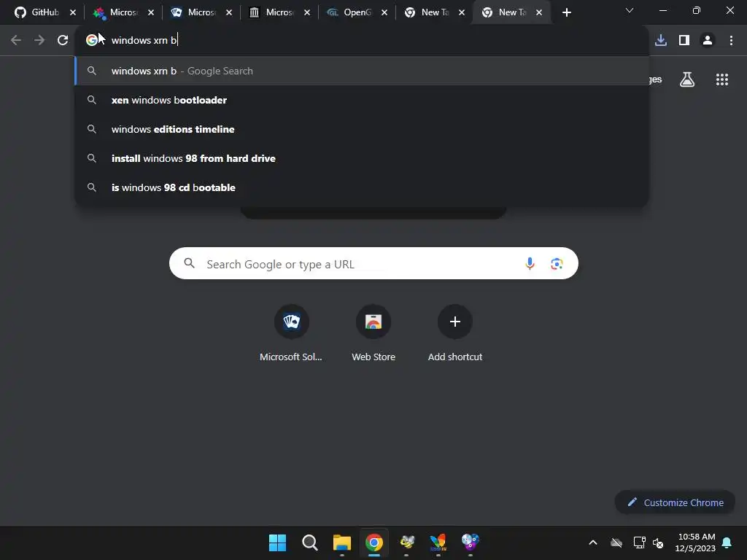Choose 'windows xrn b - Google Search' suggestion
The height and width of the screenshot is (560, 747).
click(x=362, y=71)
